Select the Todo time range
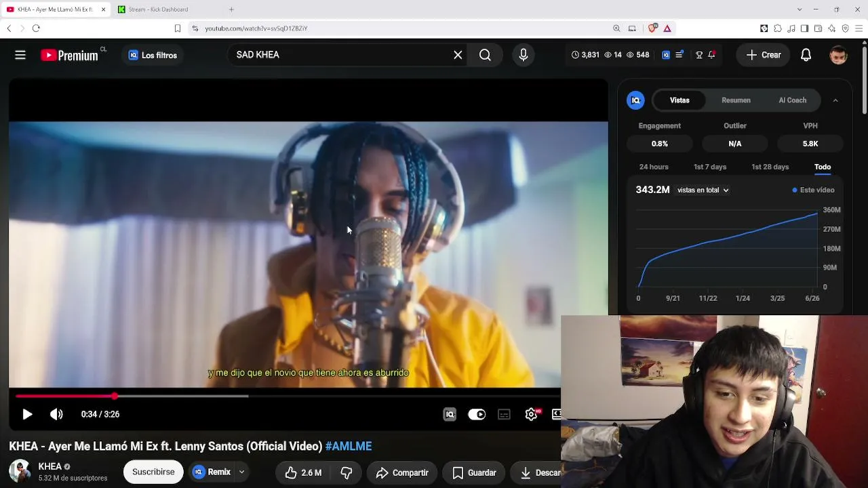Viewport: 868px width, 488px height. [823, 167]
